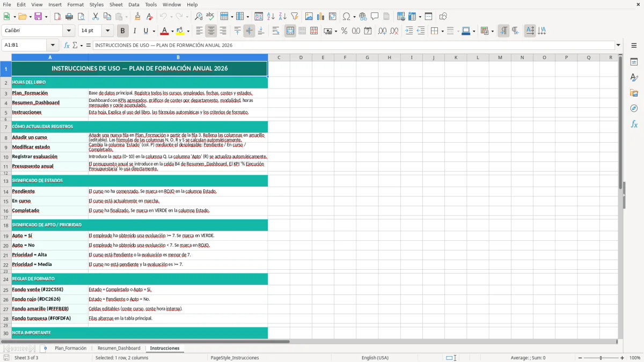Open sidebar Properties deck icon
644x362 pixels.
pyautogui.click(x=634, y=62)
